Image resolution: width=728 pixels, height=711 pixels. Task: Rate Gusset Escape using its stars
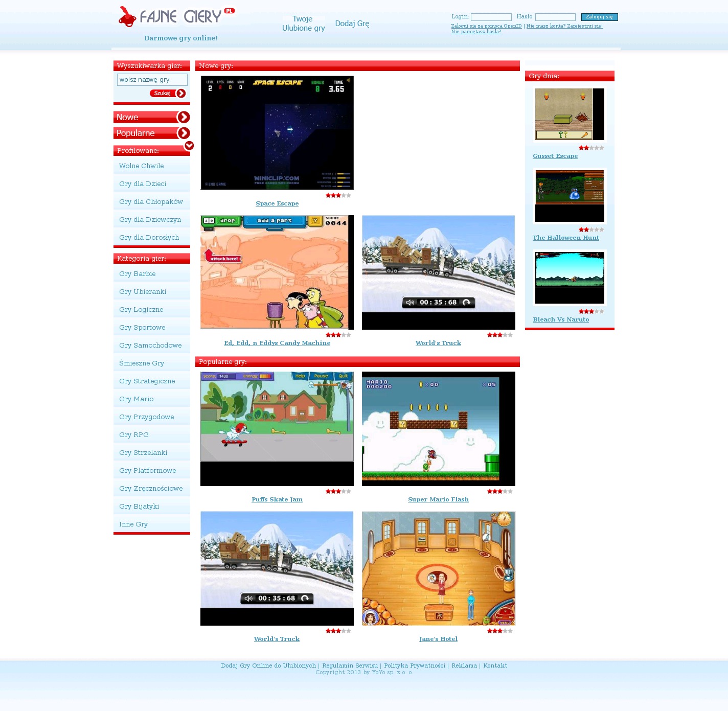coord(591,148)
